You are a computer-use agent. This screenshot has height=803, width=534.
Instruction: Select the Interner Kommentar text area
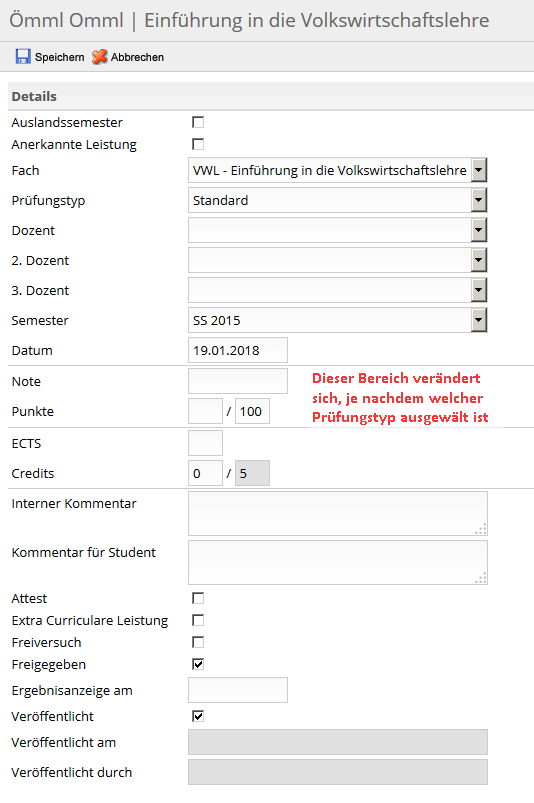coord(337,513)
